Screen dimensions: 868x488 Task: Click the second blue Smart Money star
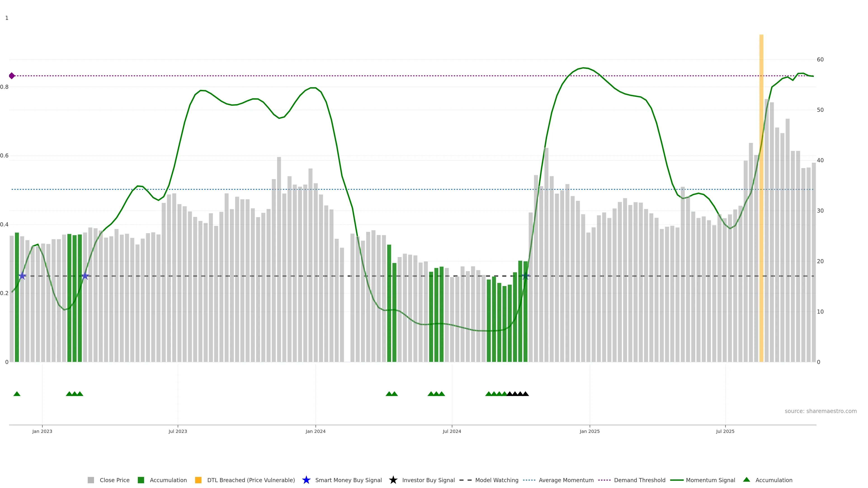[x=85, y=276]
